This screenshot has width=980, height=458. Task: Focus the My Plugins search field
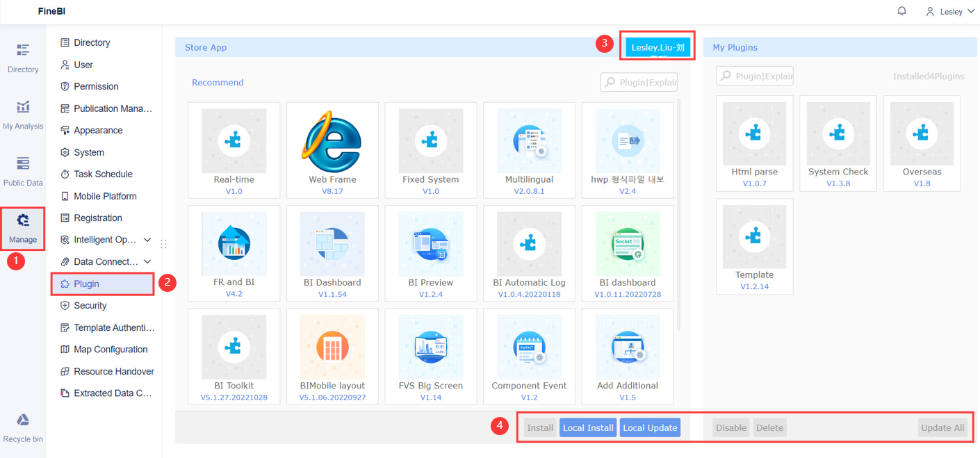755,76
